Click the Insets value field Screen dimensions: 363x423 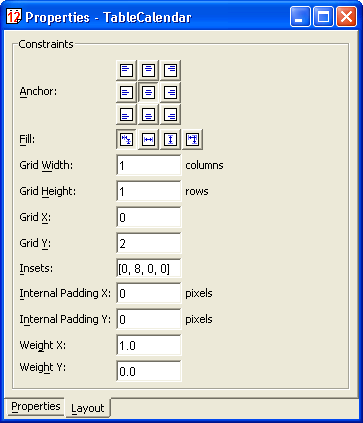(149, 268)
